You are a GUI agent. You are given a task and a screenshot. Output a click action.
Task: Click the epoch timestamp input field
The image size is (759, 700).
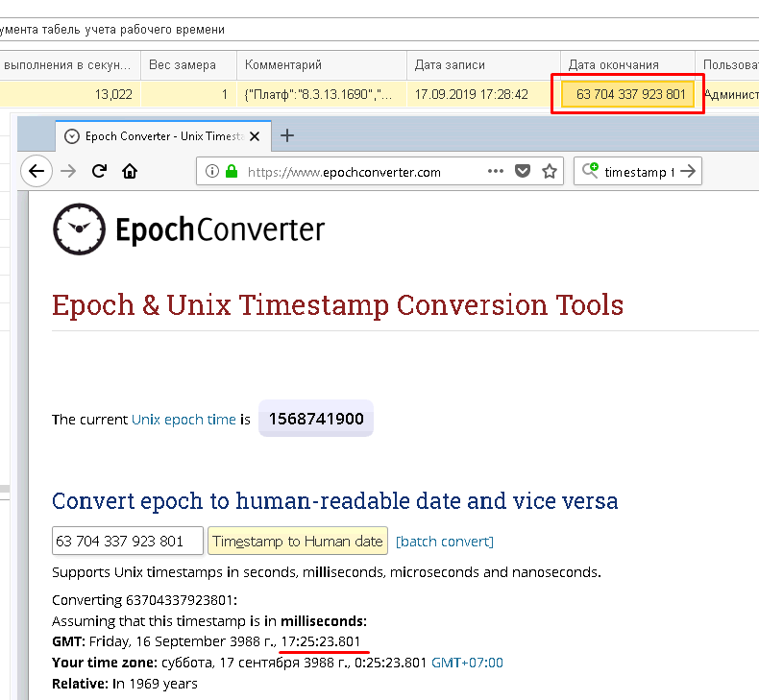127,541
